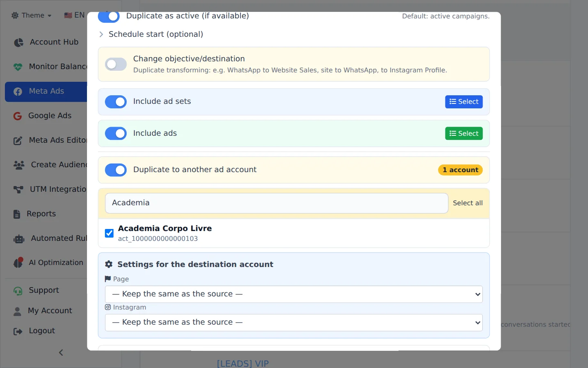Screen dimensions: 588x368
Task: Click the account ID act_1000000000000103
Action: 158,239
